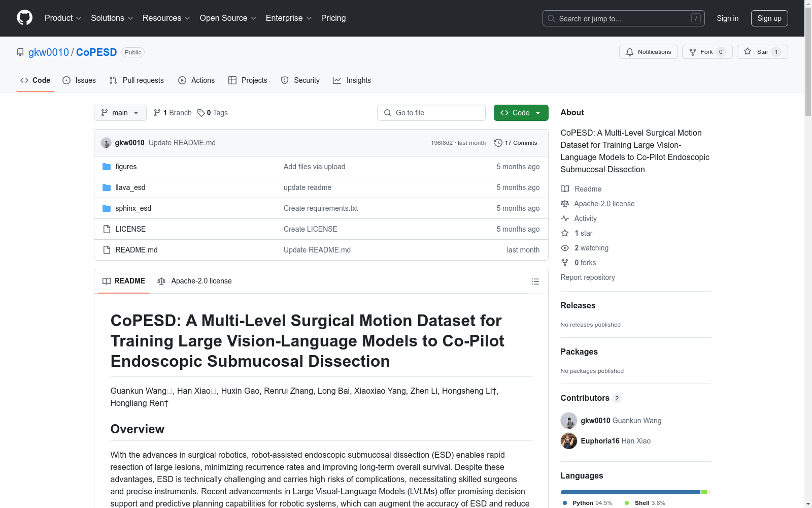Click Euphoria16 contributor avatar
The width and height of the screenshot is (812, 508).
click(x=569, y=441)
